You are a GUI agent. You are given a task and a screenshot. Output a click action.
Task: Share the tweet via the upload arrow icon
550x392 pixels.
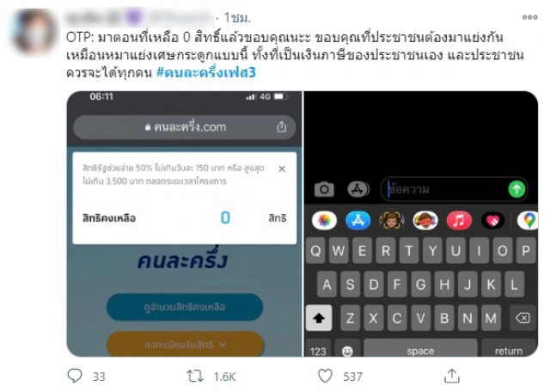(452, 376)
